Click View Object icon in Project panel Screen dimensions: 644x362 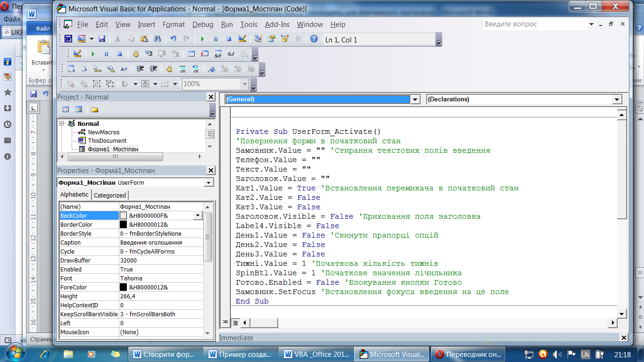point(79,109)
